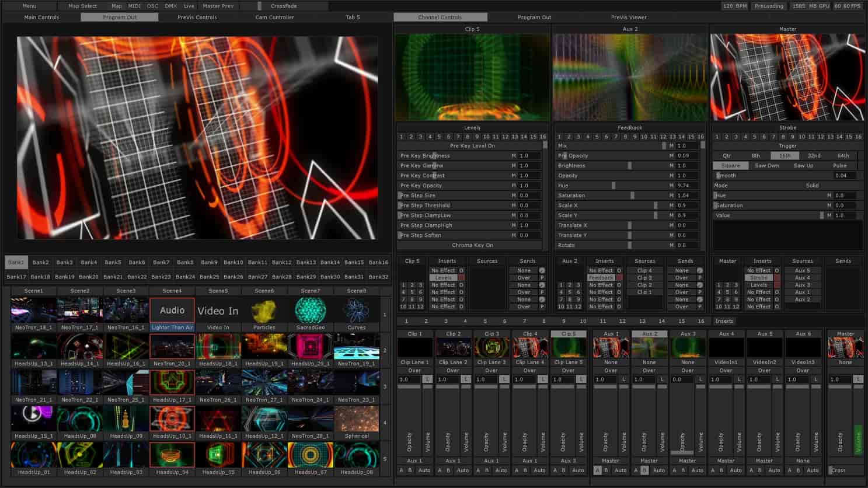Launch the Particles clip in the grid

(x=264, y=311)
